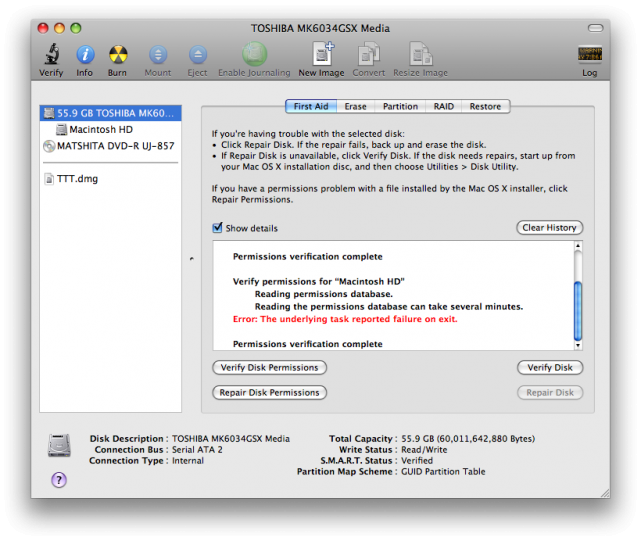Click the hard disk icon beside Disk Description
Viewport: 640px width, 541px height.
(x=59, y=445)
